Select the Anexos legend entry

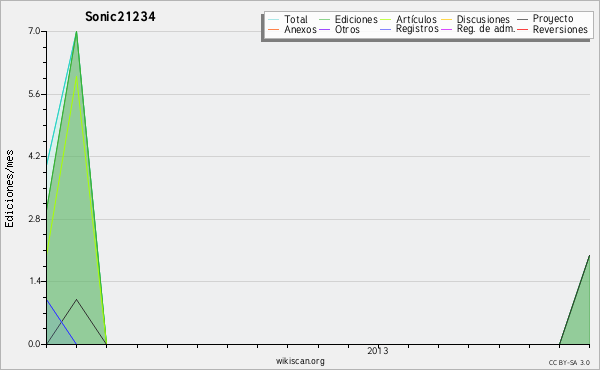(300, 29)
